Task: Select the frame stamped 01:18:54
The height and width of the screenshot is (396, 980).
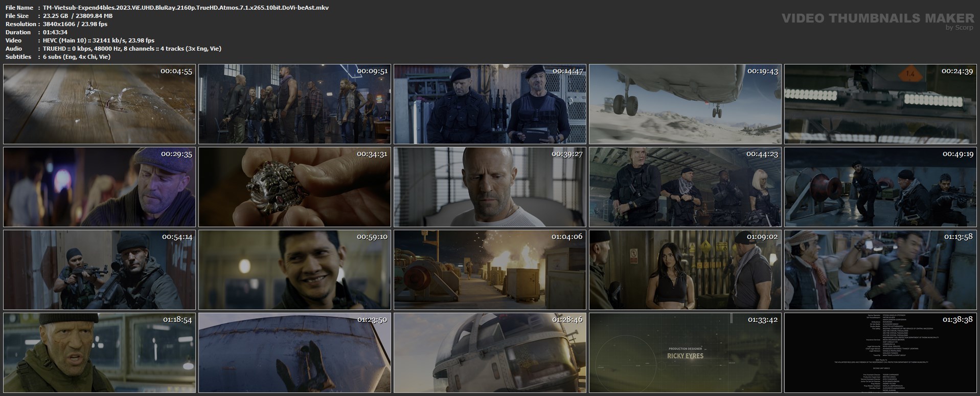Action: (x=99, y=353)
